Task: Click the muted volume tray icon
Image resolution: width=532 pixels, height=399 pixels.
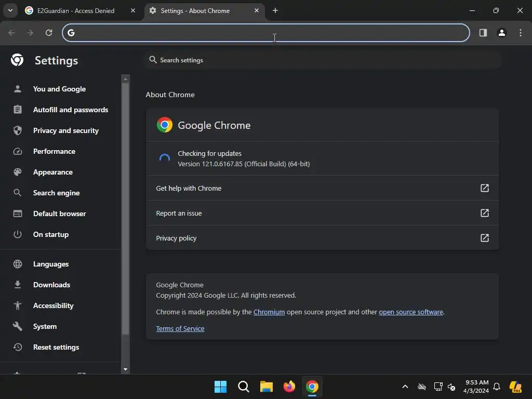Action: (x=451, y=387)
